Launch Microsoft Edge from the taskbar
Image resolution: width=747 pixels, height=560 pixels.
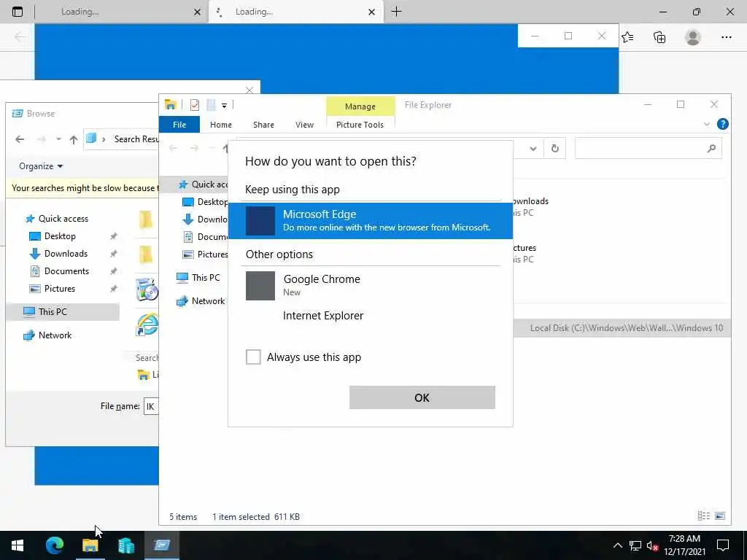click(55, 545)
